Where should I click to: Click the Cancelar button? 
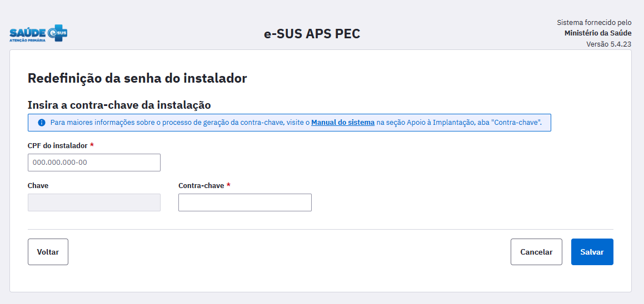[536, 252]
